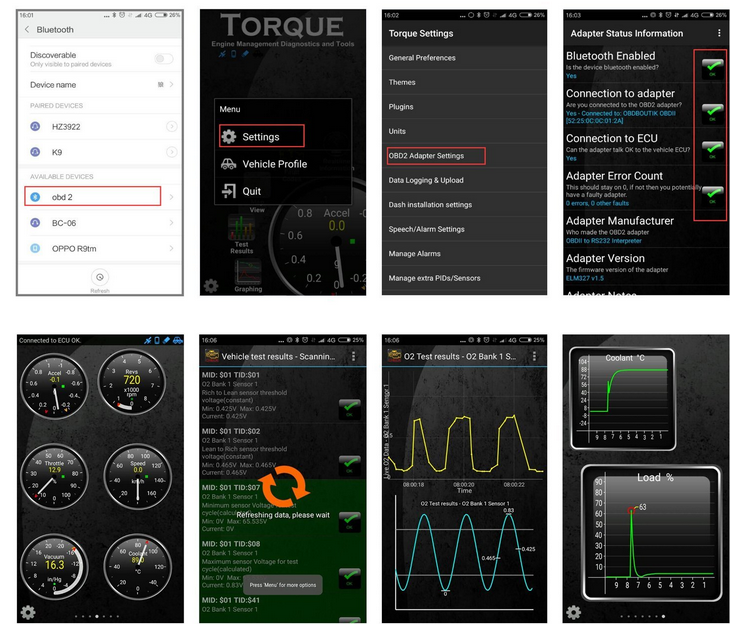Tap gear icon at Torque home bottom
The height and width of the screenshot is (624, 730).
point(211,285)
